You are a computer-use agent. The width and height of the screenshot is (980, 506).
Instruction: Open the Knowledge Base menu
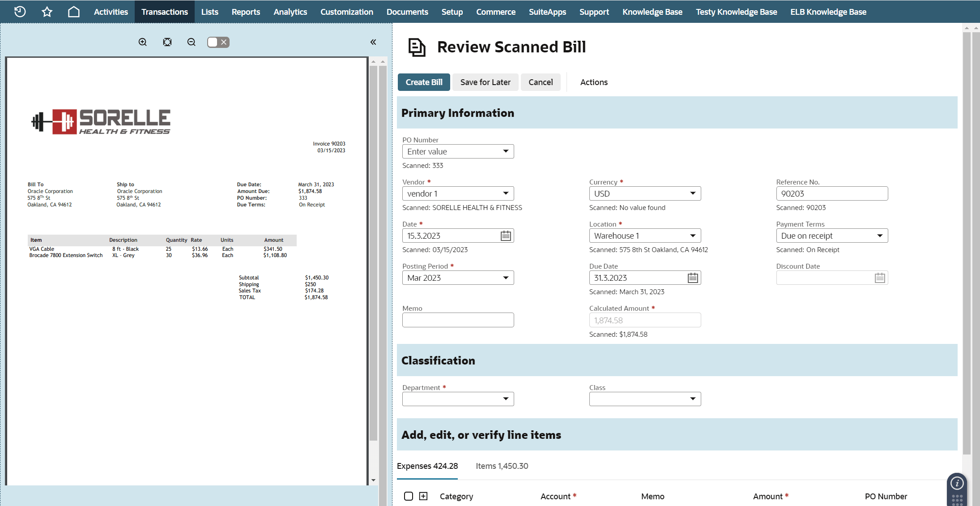pos(652,12)
